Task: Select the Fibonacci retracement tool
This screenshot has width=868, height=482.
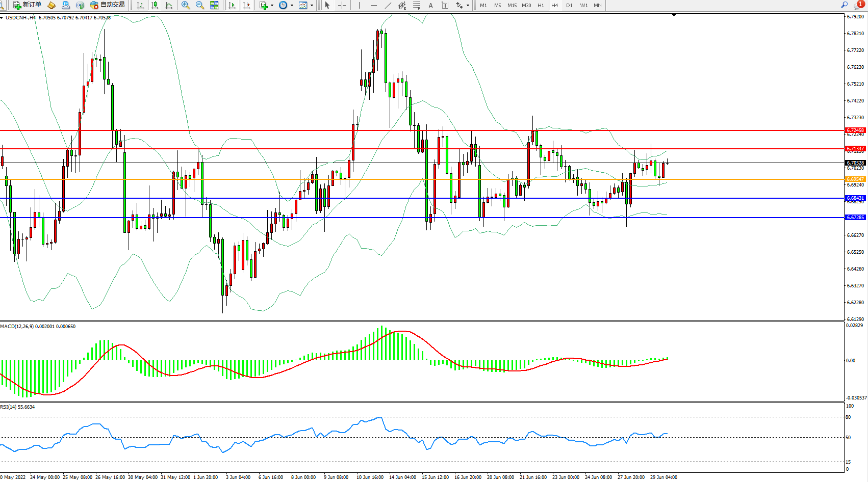Action: [x=416, y=5]
